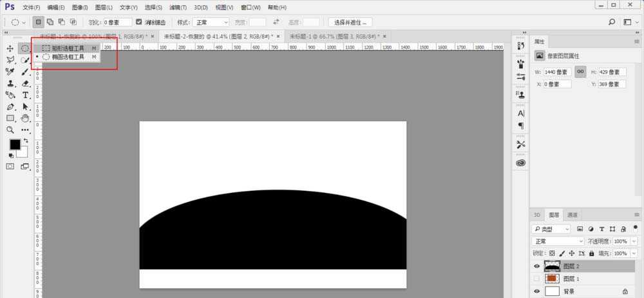
Task: Hide 图层 2 using its eye icon
Action: click(x=538, y=266)
